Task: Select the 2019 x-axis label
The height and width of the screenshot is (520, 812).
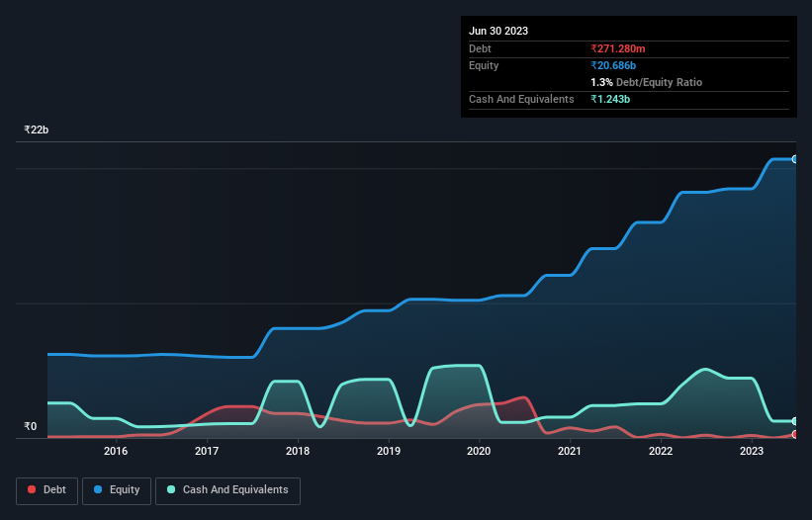Action: (x=389, y=451)
